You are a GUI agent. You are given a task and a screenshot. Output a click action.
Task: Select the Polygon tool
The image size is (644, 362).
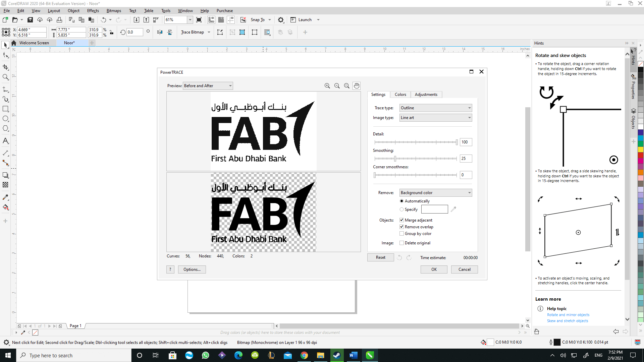[5, 128]
